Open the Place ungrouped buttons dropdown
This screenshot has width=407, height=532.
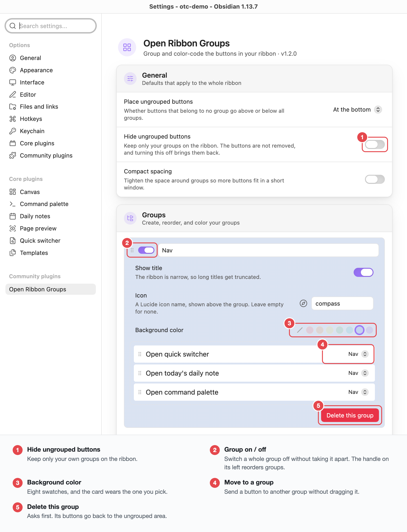[x=357, y=110]
